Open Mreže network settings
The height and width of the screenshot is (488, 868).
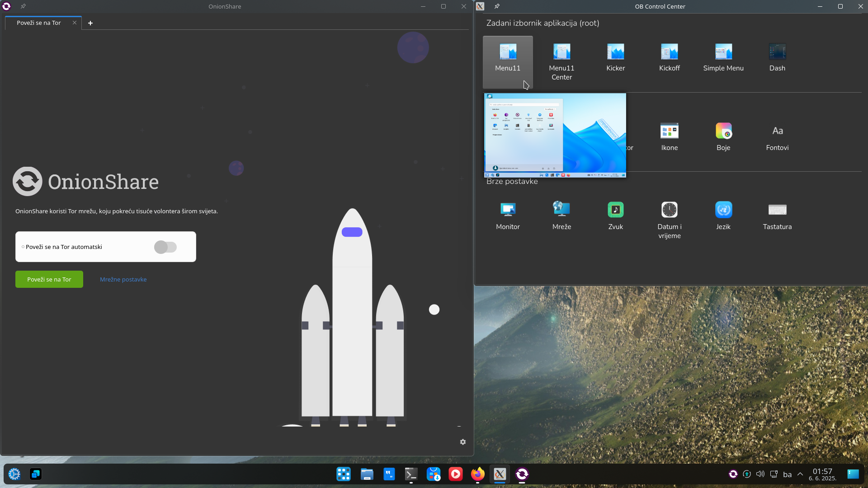tap(561, 216)
